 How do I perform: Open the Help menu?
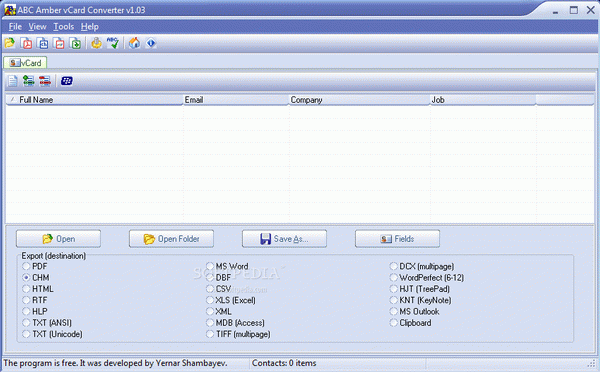(90, 26)
